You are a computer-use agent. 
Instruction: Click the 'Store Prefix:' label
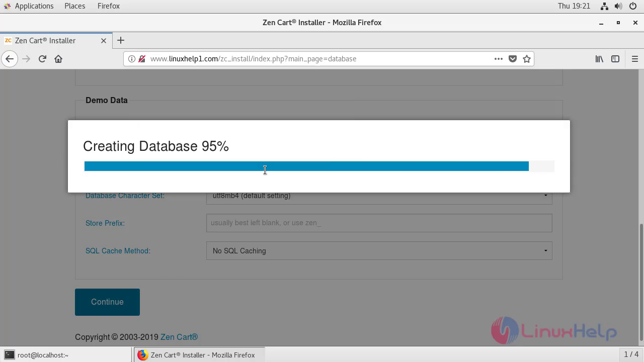[x=105, y=223]
